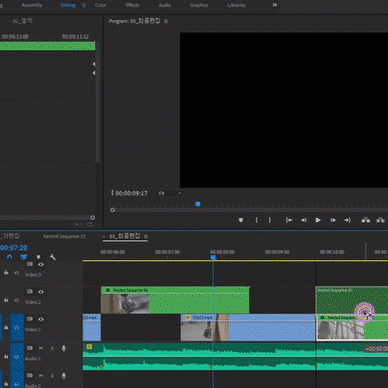388x388 pixels.
Task: Toggle sync lock on Video 3
Action: 30,264
